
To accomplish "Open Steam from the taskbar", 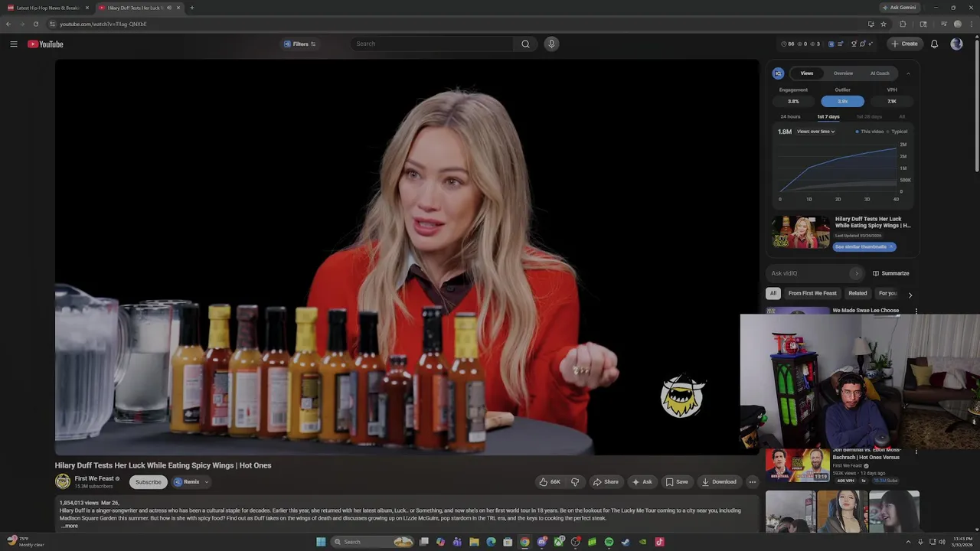I will pos(626,542).
